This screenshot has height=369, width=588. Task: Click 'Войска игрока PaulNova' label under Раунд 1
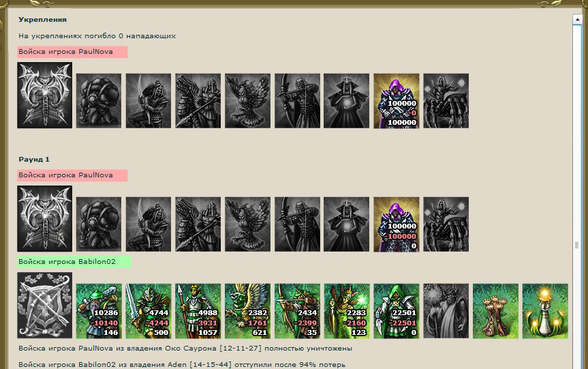point(72,175)
